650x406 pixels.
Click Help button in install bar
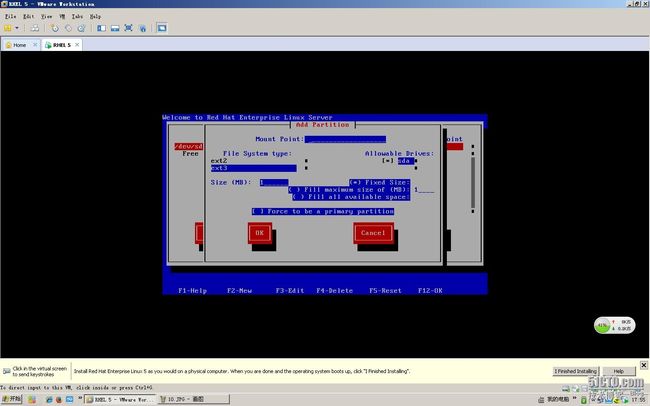point(619,371)
